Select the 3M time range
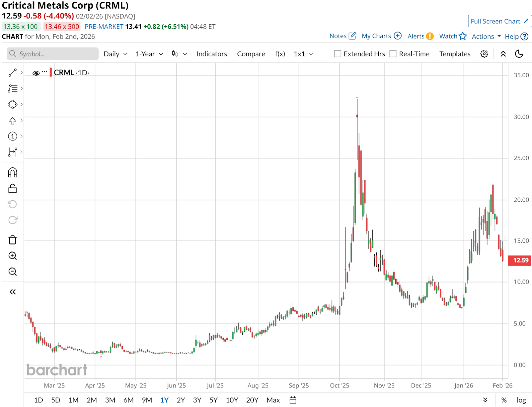 pos(110,400)
